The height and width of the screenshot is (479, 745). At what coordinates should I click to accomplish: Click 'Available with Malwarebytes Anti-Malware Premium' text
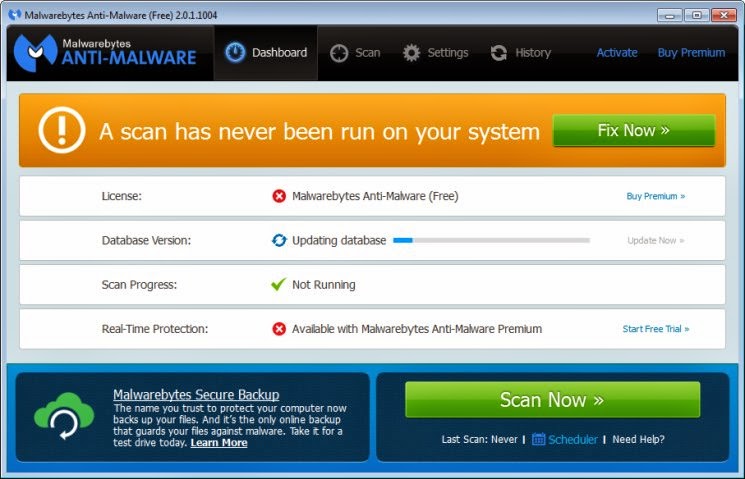(x=417, y=329)
